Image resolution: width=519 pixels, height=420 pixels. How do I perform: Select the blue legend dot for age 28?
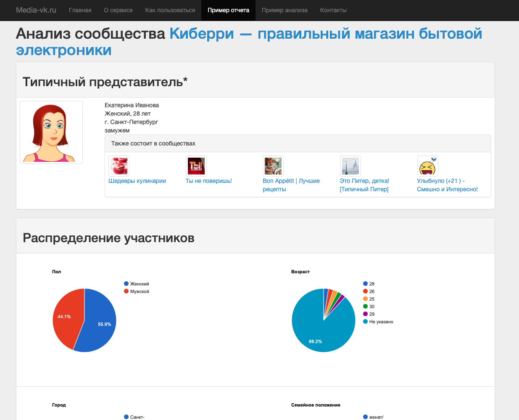365,284
